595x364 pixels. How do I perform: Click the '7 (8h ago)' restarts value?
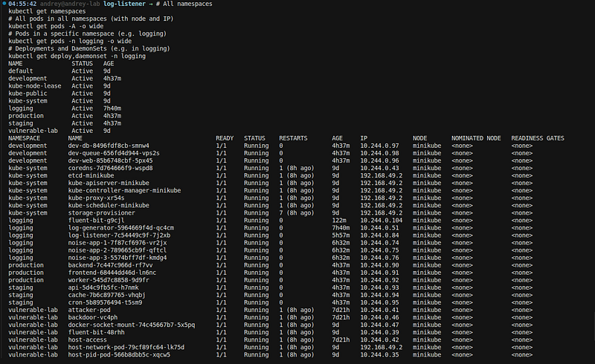tap(297, 212)
